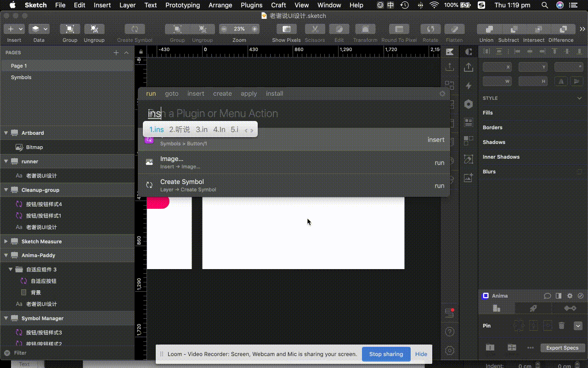Switch to Anima layout tab
This screenshot has height=368, width=588.
click(x=497, y=308)
